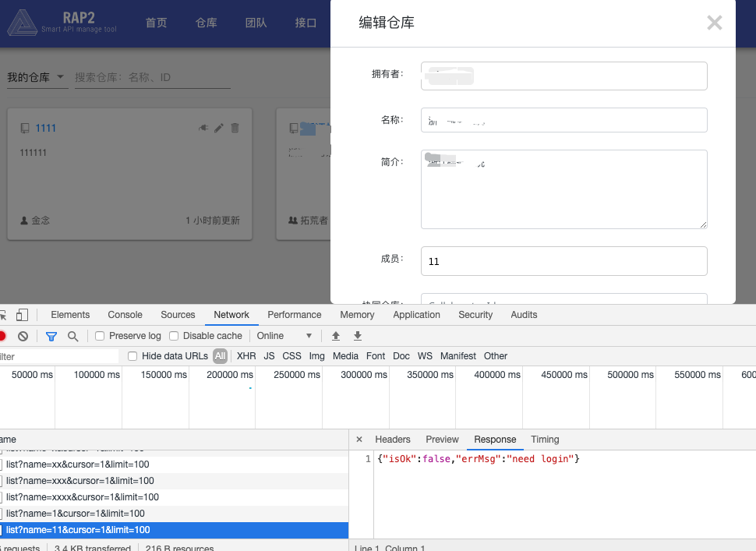This screenshot has width=756, height=551.
Task: Open network search with the magnifier icon
Action: pyautogui.click(x=73, y=336)
